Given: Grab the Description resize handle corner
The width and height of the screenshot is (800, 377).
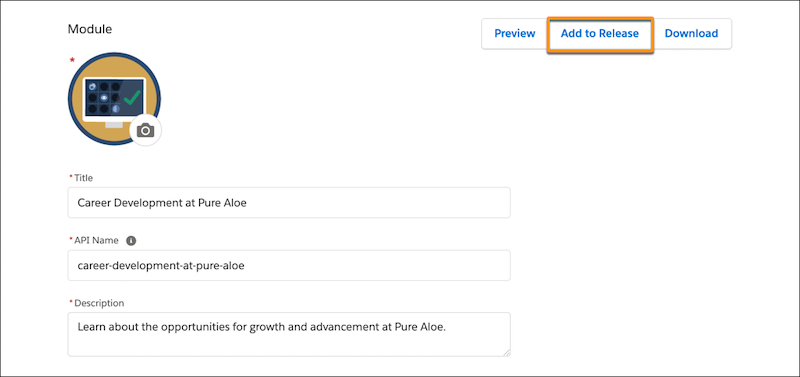Looking at the screenshot, I should click(507, 353).
